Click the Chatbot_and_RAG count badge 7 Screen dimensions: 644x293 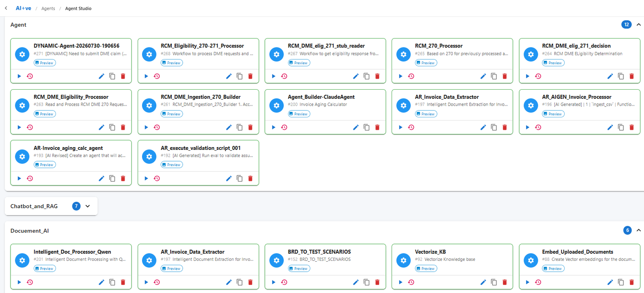tap(76, 206)
